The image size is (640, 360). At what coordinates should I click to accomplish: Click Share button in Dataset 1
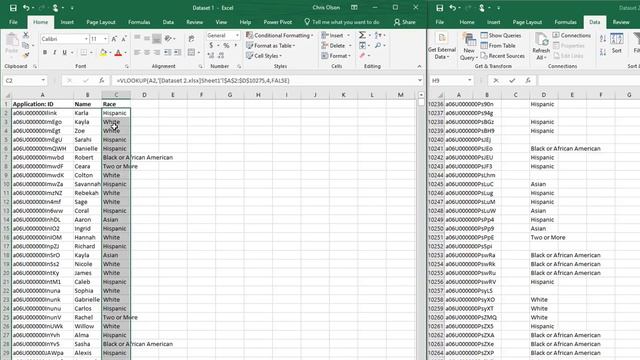coord(404,22)
